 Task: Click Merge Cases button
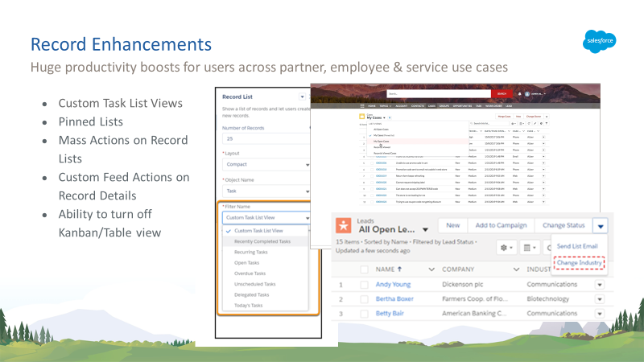pyautogui.click(x=505, y=116)
